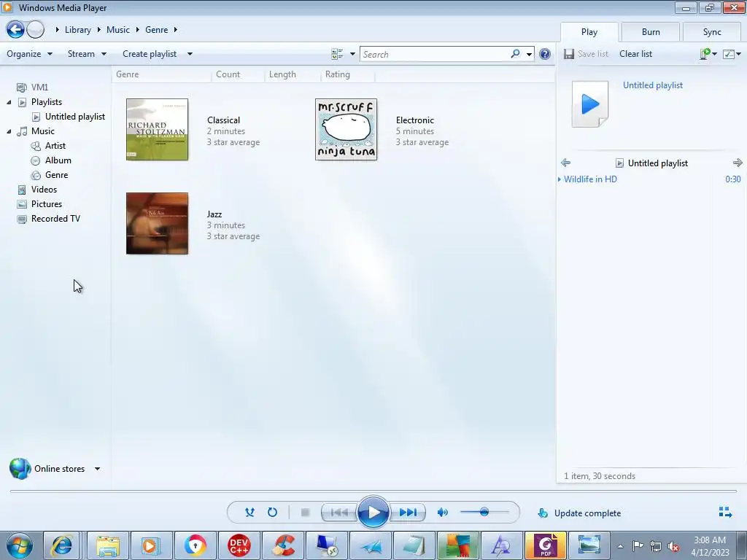The image size is (747, 560).
Task: Click in the Search box
Action: pyautogui.click(x=435, y=54)
